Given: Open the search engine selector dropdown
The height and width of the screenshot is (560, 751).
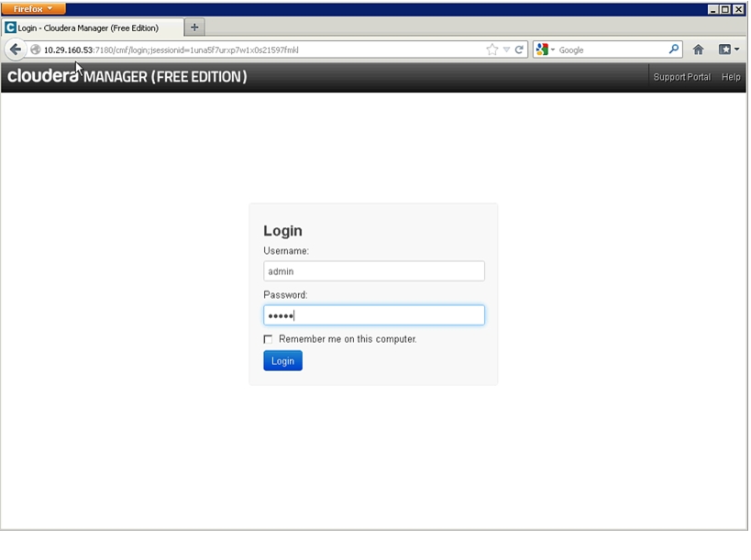Looking at the screenshot, I should tap(545, 49).
